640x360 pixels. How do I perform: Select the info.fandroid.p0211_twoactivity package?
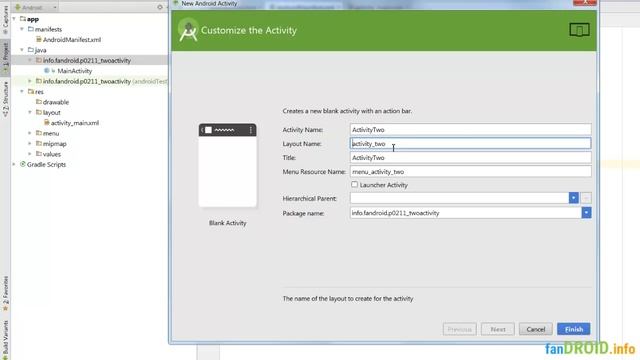tap(87, 60)
